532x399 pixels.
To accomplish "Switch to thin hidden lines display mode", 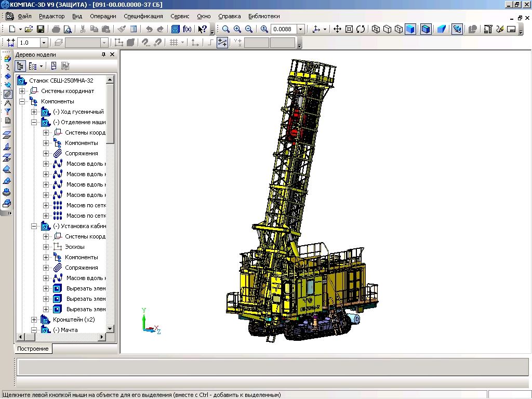I will pos(398,29).
